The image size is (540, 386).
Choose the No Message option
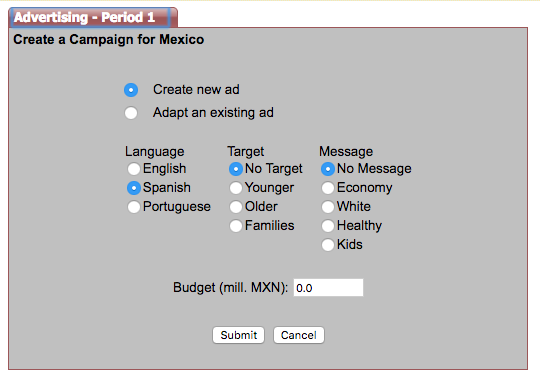pyautogui.click(x=328, y=169)
